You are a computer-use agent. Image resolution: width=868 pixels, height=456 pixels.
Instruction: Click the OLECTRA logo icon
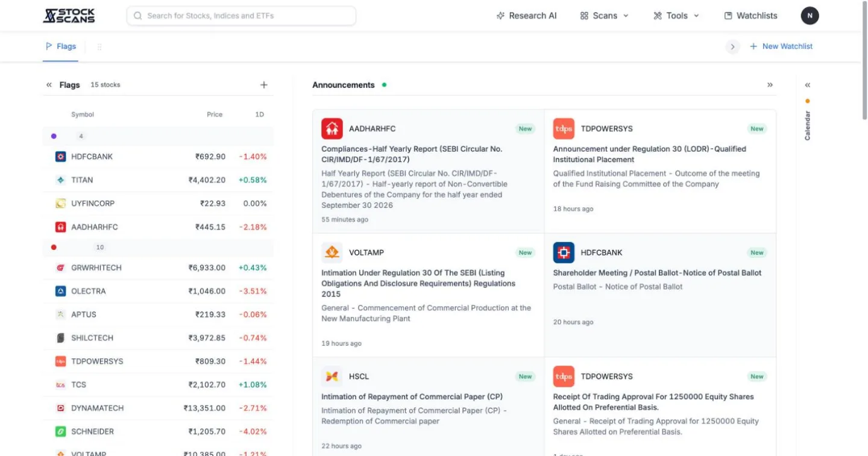[60, 291]
